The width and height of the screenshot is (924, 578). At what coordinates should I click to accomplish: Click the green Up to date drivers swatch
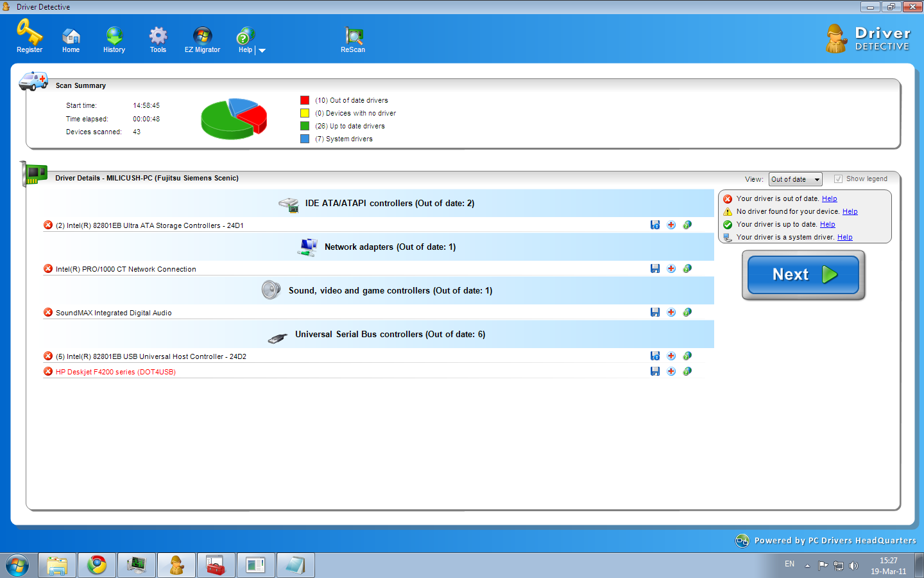click(305, 126)
